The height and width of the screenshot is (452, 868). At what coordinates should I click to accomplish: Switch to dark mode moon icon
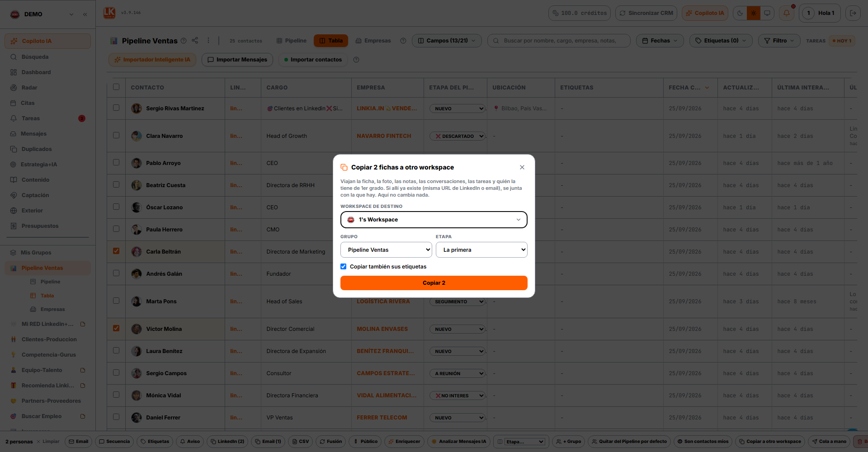pos(740,13)
